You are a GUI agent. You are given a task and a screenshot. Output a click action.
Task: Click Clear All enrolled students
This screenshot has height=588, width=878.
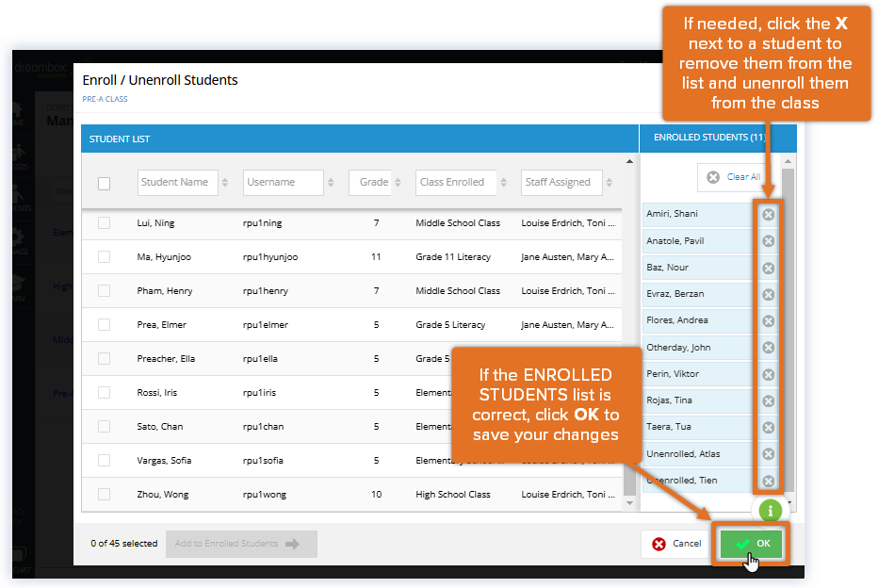[x=734, y=177]
